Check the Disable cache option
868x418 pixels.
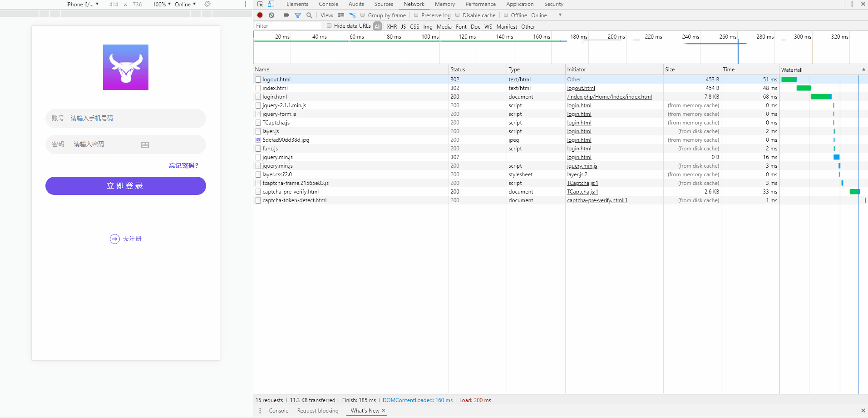(x=458, y=15)
